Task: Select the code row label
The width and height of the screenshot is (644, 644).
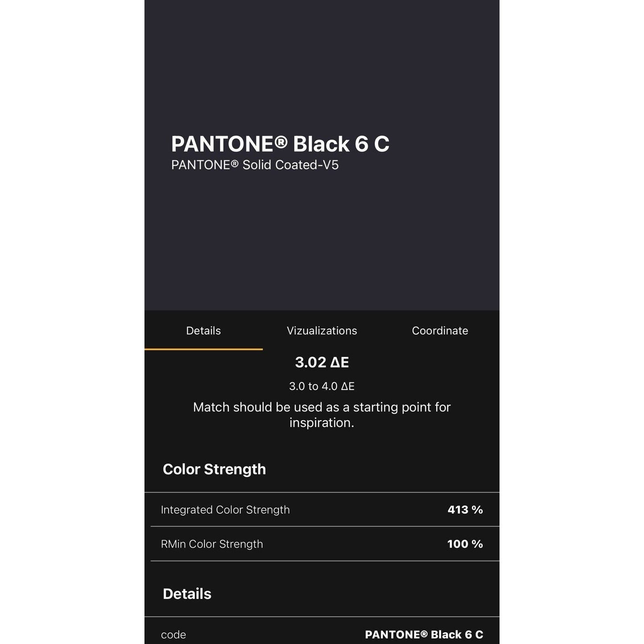Action: tap(173, 635)
